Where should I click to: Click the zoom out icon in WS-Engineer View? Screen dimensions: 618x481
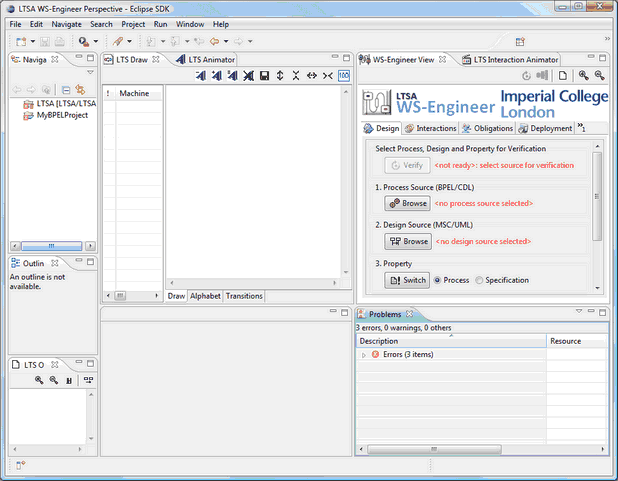click(x=599, y=76)
